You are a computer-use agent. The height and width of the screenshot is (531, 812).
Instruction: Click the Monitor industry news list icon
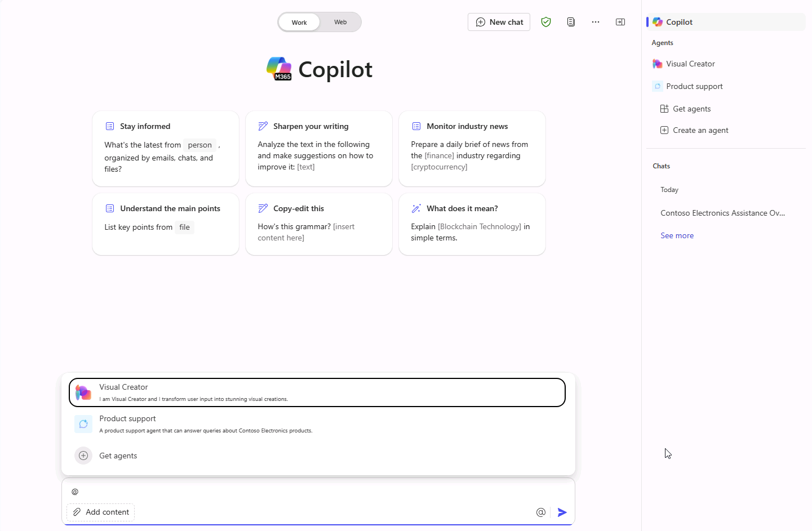pyautogui.click(x=416, y=126)
